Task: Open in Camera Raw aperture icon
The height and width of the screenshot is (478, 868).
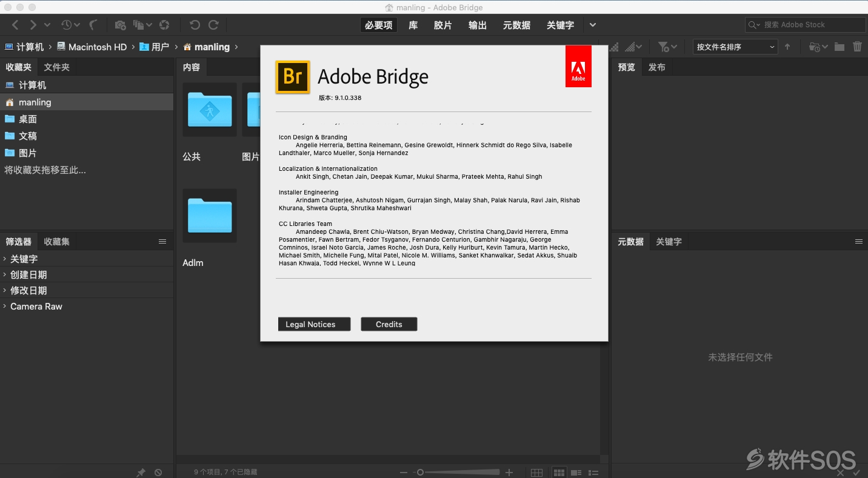Action: click(x=164, y=25)
